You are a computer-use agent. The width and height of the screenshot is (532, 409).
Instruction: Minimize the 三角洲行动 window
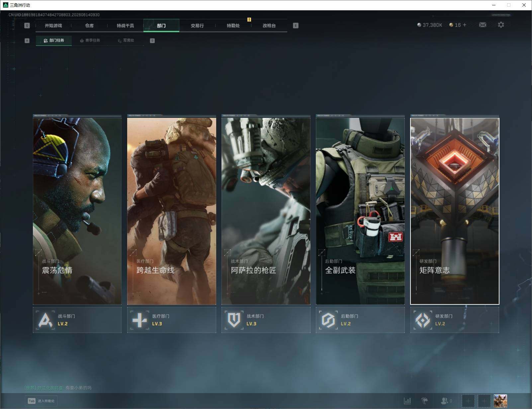point(493,5)
